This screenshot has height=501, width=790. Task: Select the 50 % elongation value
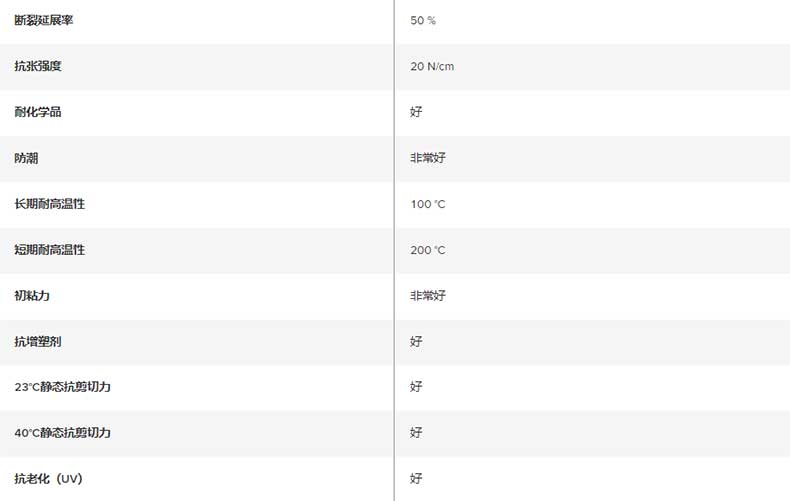(423, 20)
